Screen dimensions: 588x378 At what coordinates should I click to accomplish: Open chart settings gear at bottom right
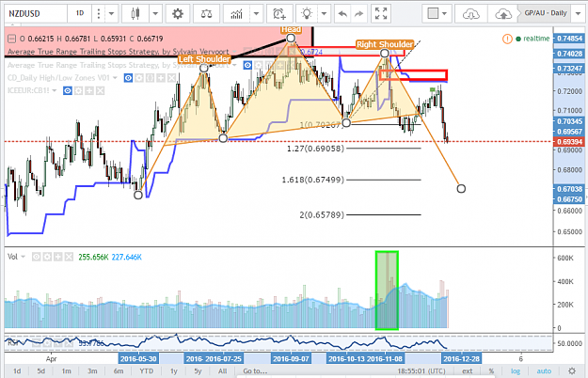pos(572,370)
